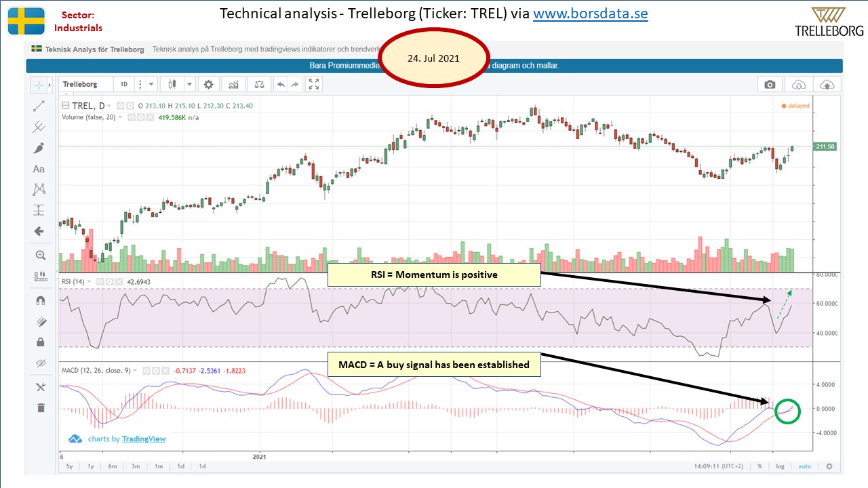Toggle auto scale mode
The image size is (868, 488).
805,466
